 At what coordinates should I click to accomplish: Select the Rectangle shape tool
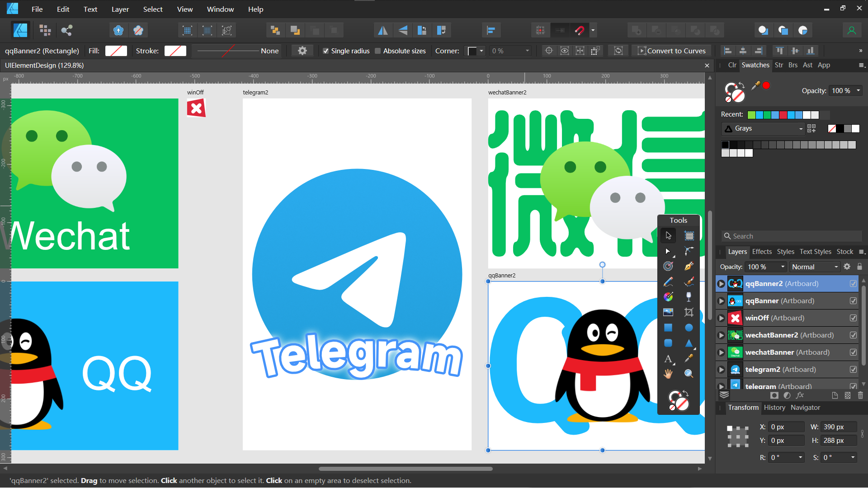(668, 328)
